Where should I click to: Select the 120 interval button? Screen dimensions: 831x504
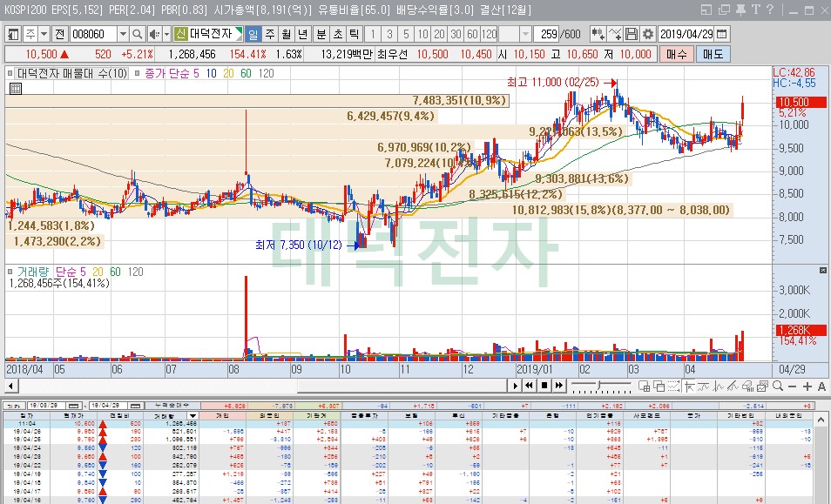pos(489,35)
